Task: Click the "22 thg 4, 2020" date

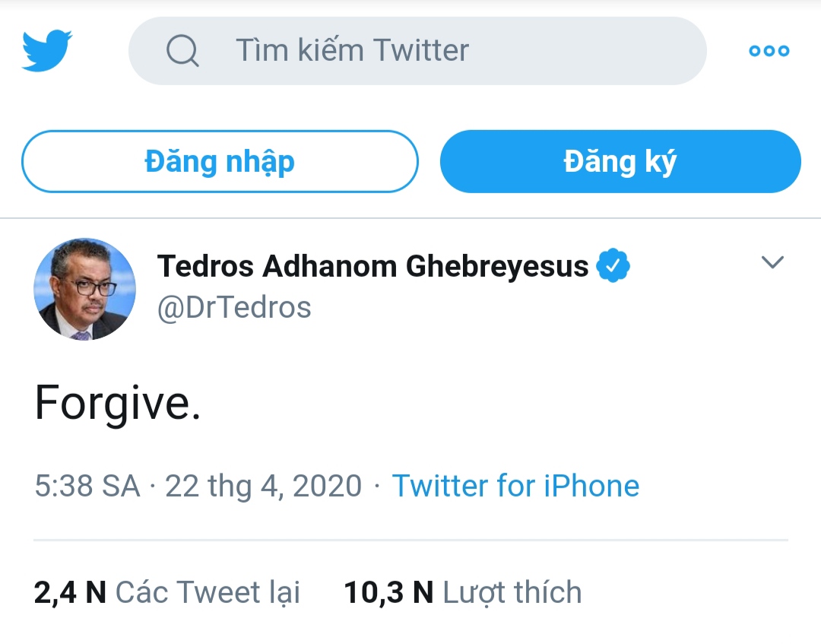Action: 263,486
